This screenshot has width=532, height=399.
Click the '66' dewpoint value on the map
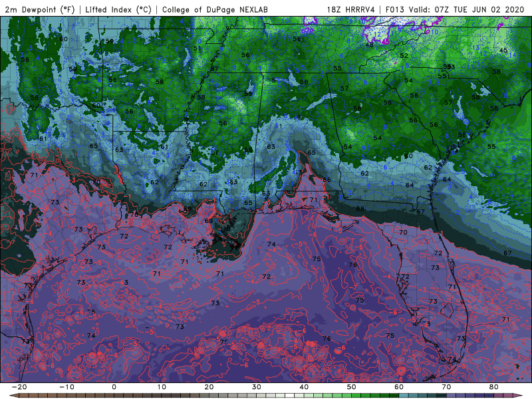[x=327, y=180]
